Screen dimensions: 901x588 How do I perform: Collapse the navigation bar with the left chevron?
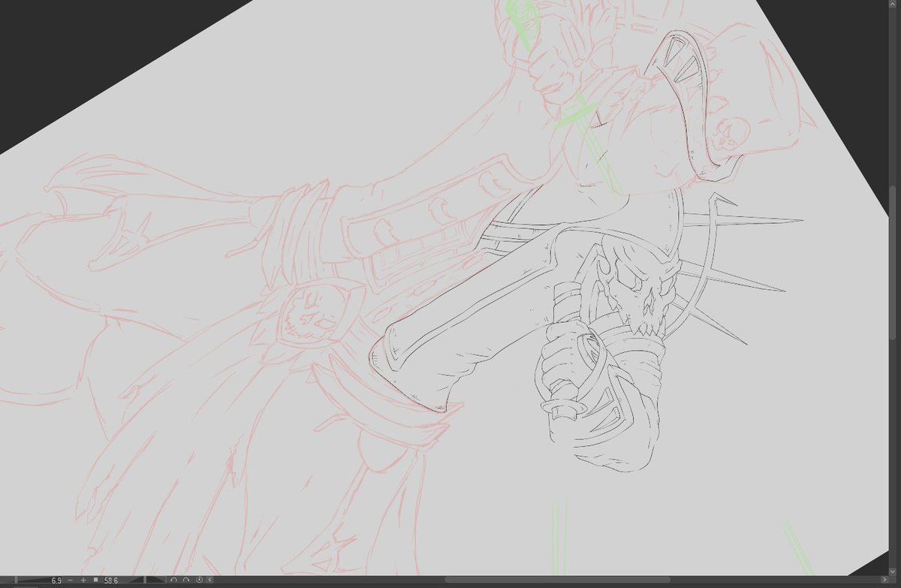(210, 580)
